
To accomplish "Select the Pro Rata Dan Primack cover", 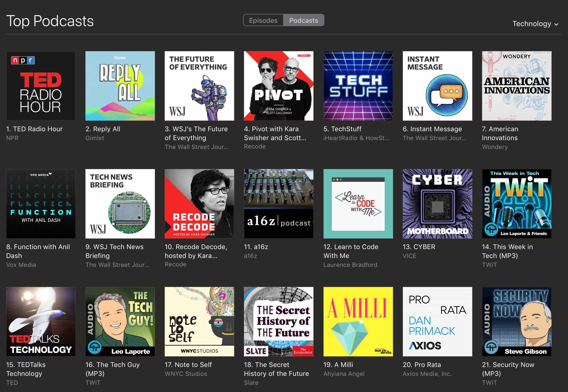I will point(437,321).
